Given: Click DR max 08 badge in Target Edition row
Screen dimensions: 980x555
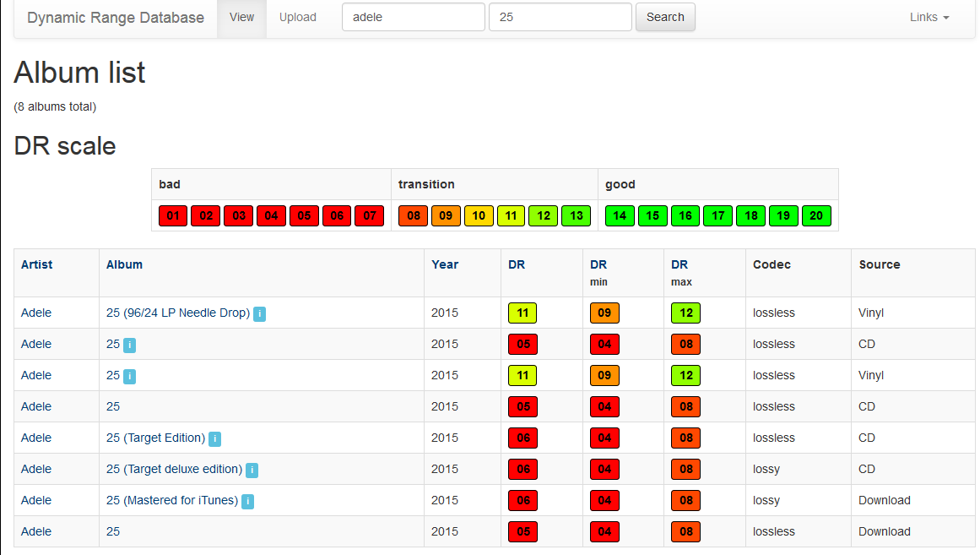Looking at the screenshot, I should point(685,438).
